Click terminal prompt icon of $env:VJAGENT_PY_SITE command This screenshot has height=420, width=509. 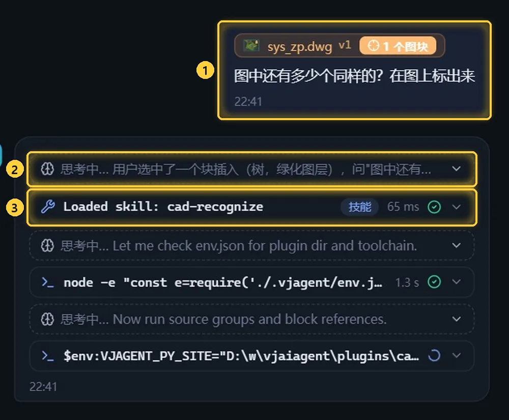[48, 356]
